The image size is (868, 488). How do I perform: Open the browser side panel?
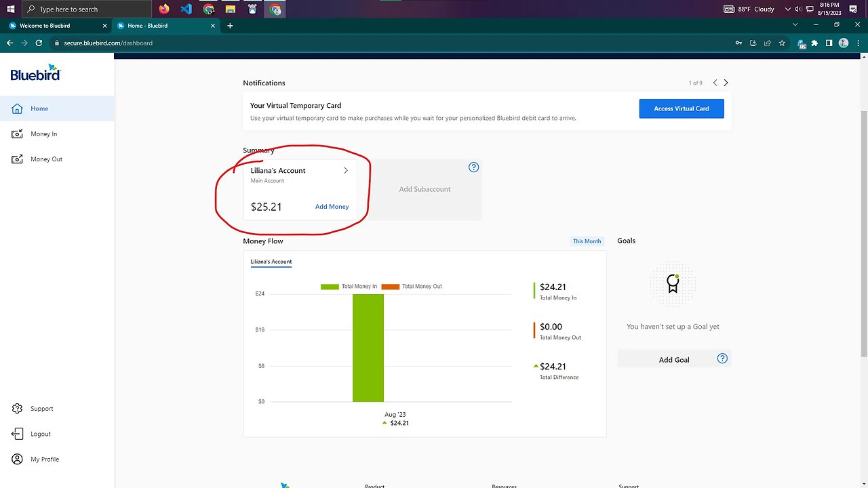829,43
